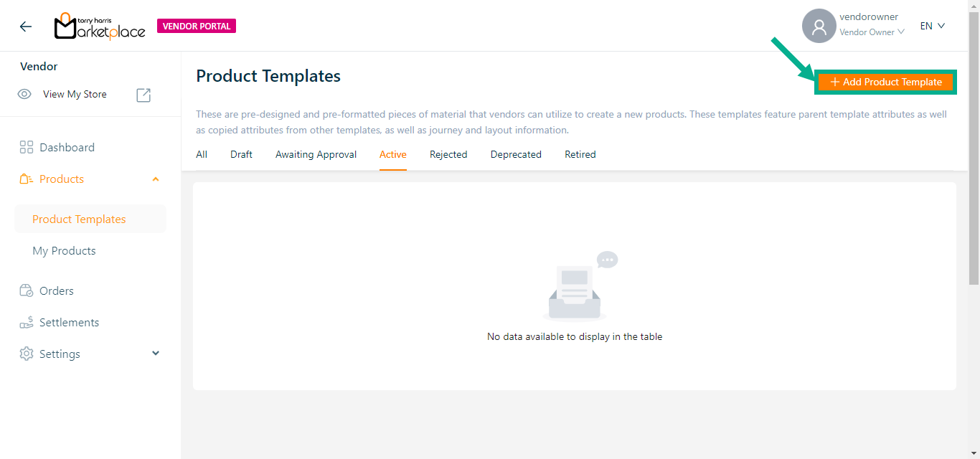
Task: Click the user avatar icon
Action: point(819,27)
